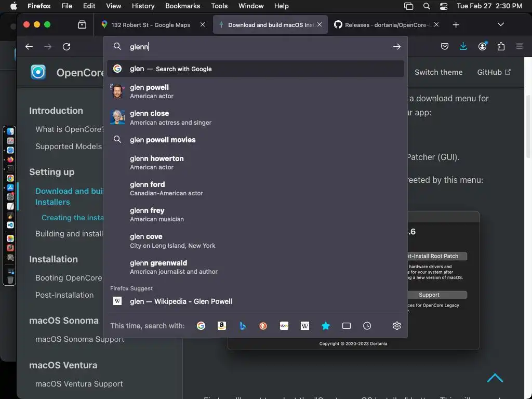Open search settings gear icon
532x399 pixels.
pos(396,326)
